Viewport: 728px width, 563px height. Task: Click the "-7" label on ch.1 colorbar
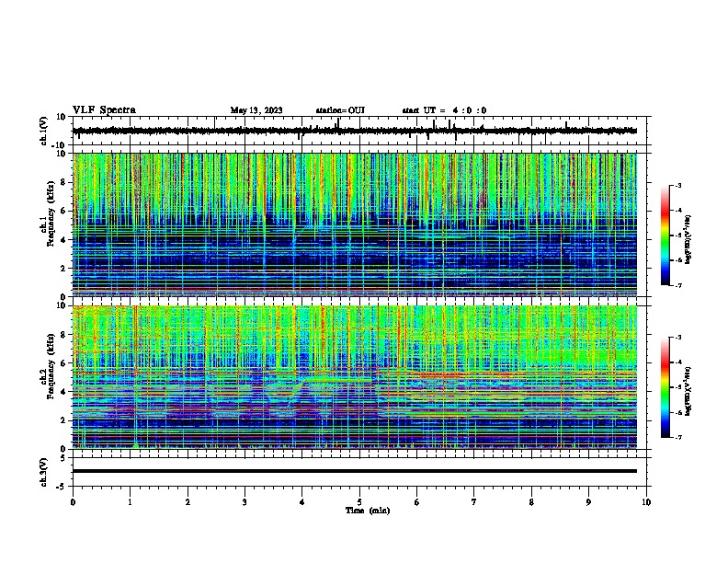678,285
